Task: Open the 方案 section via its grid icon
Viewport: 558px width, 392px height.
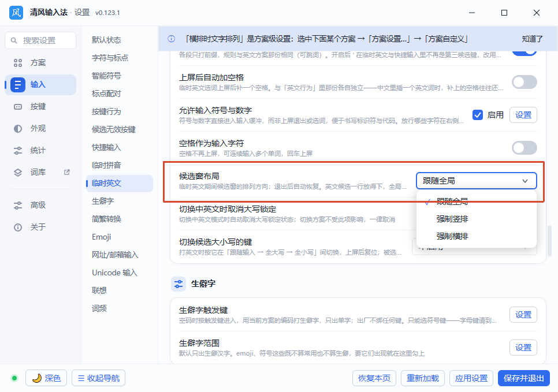Action: click(x=18, y=63)
